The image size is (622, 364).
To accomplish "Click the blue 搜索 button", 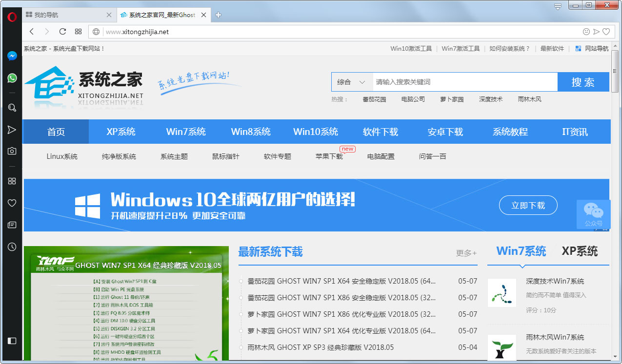I will [x=583, y=82].
